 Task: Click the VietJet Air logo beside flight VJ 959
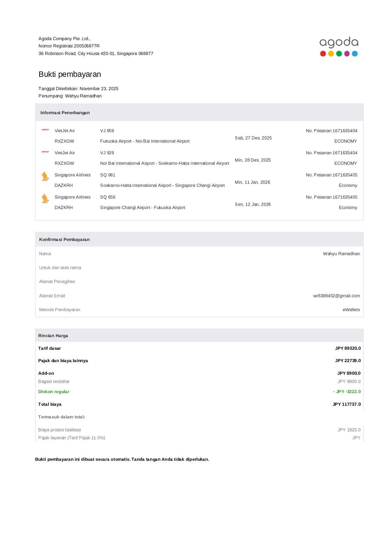coord(45,130)
